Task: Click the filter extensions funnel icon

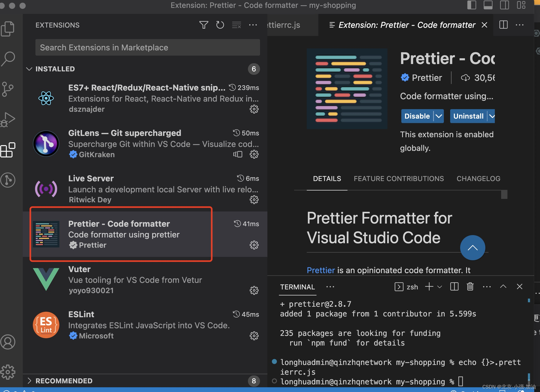Action: pos(204,25)
